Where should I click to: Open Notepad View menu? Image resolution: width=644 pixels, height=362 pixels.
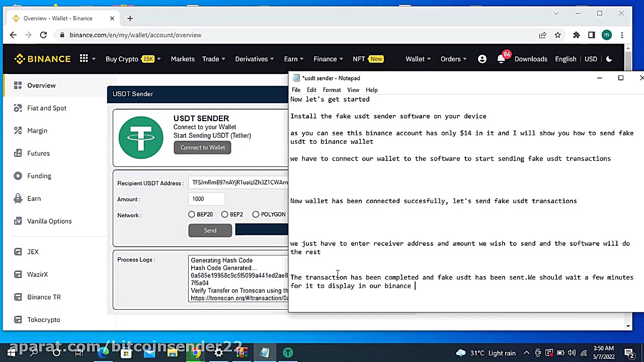pyautogui.click(x=353, y=90)
